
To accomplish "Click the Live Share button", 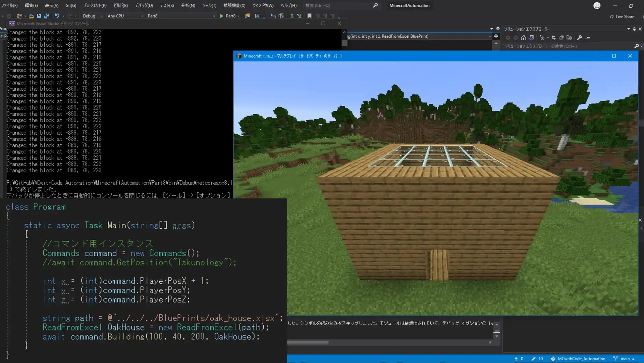I will tap(622, 17).
